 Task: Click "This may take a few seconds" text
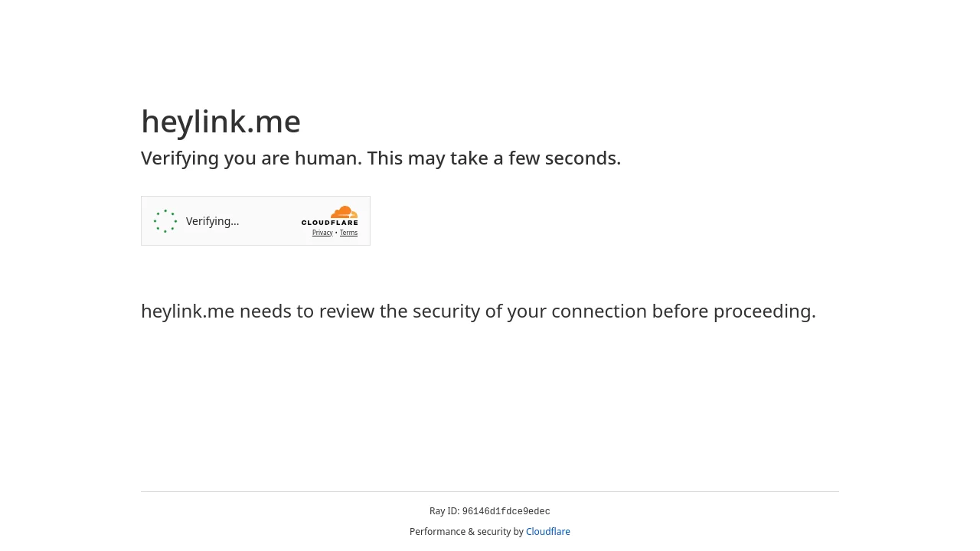coord(494,158)
